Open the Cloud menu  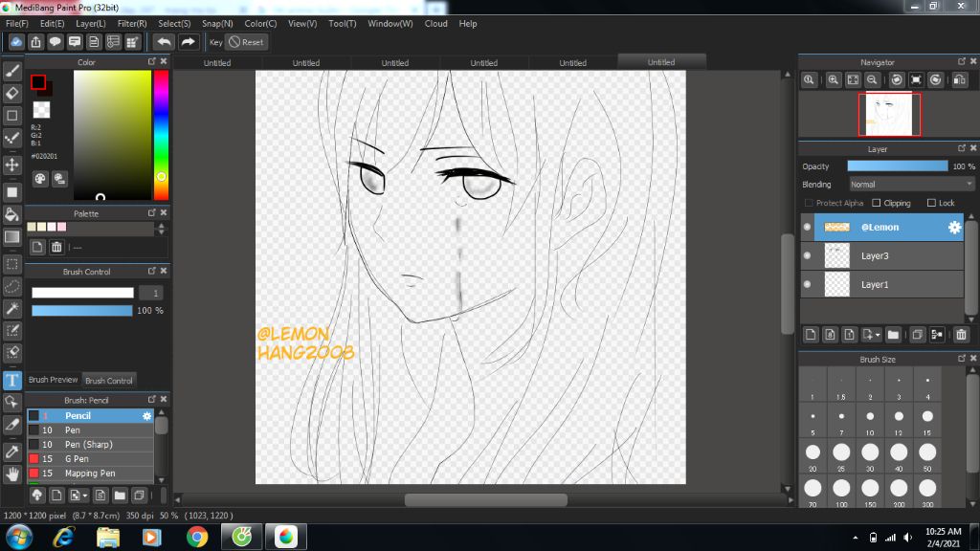[435, 24]
